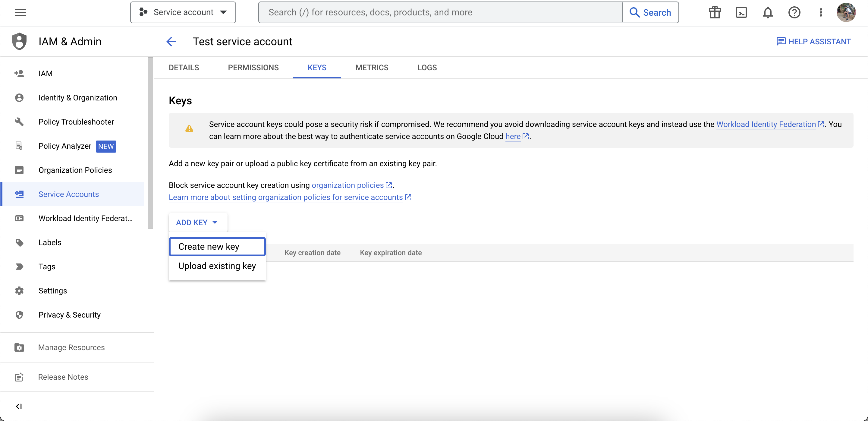Collapse the sidebar navigation panel

tap(19, 407)
